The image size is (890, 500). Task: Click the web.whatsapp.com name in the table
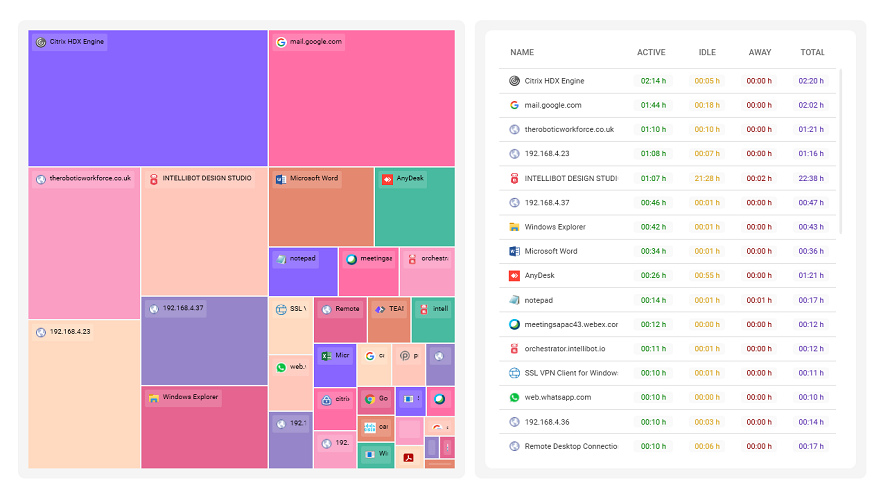coord(557,397)
